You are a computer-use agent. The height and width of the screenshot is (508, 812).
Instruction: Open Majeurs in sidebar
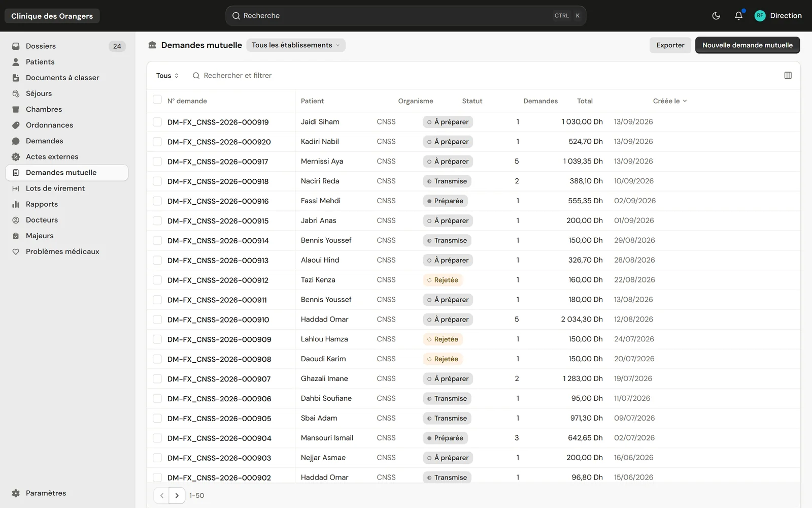click(x=66, y=236)
